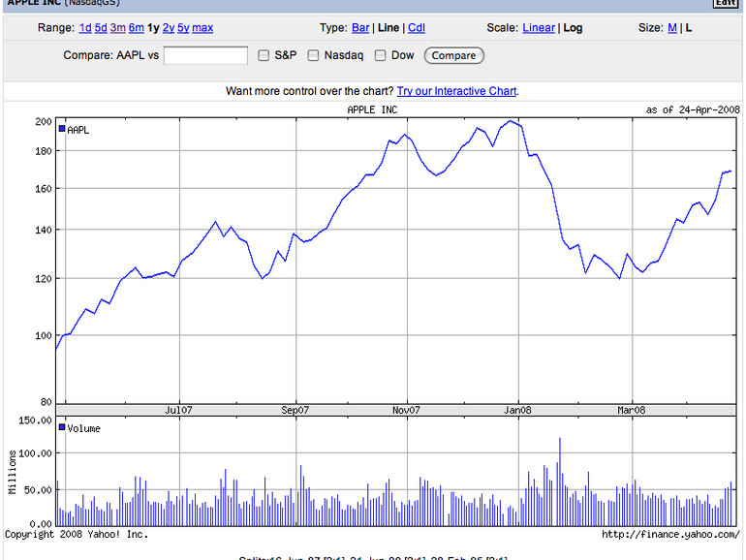Click the APPLE INC chart title
Image resolution: width=746 pixels, height=560 pixels.
pyautogui.click(x=372, y=109)
